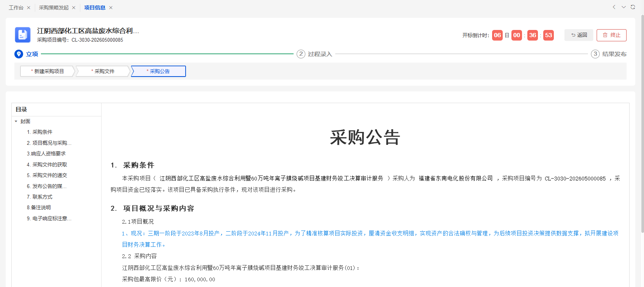This screenshot has height=287, width=644.
Task: Click the 终止 button
Action: coord(611,35)
